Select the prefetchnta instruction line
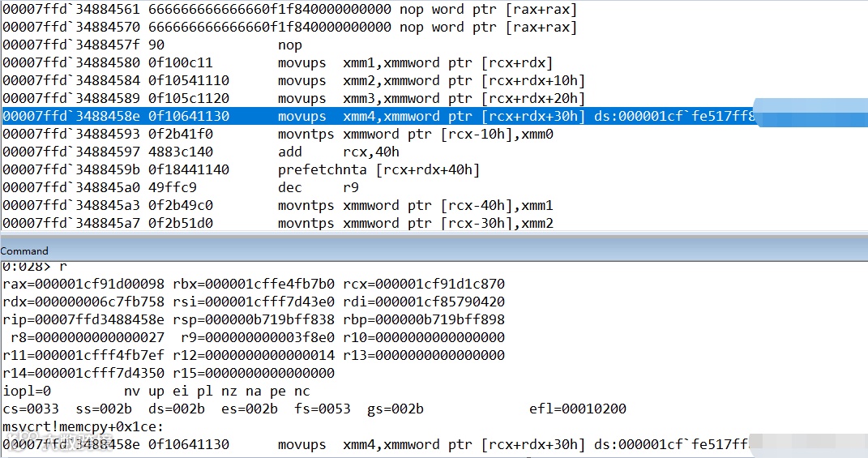This screenshot has width=868, height=458. tap(242, 169)
